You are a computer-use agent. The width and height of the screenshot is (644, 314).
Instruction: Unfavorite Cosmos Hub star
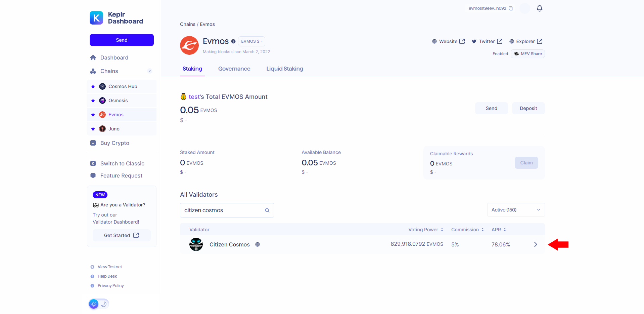(93, 86)
